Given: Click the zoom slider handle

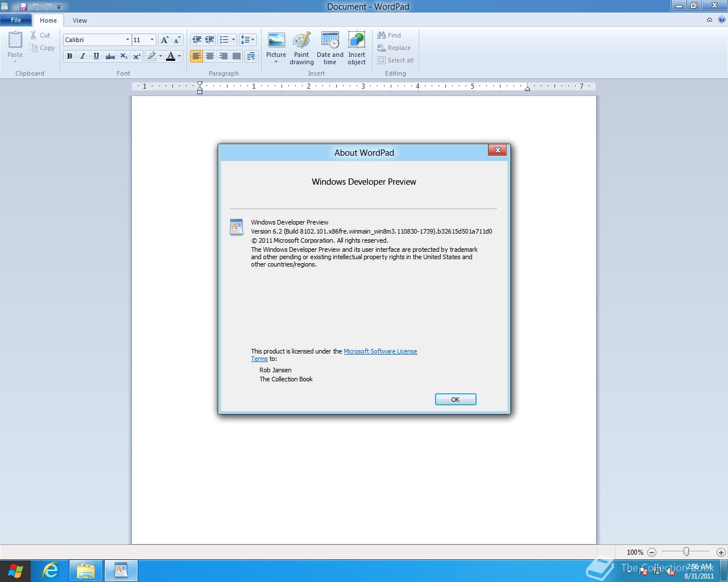Looking at the screenshot, I should click(x=686, y=552).
